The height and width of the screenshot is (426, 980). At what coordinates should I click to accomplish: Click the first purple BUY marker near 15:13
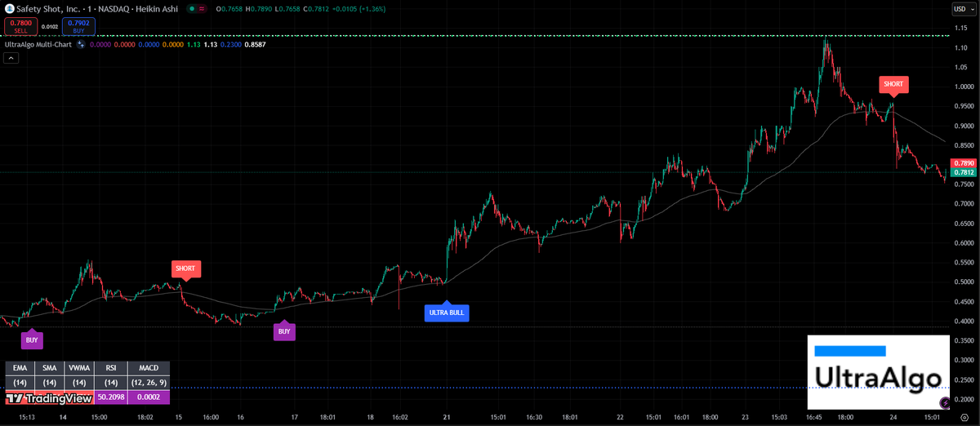click(32, 338)
